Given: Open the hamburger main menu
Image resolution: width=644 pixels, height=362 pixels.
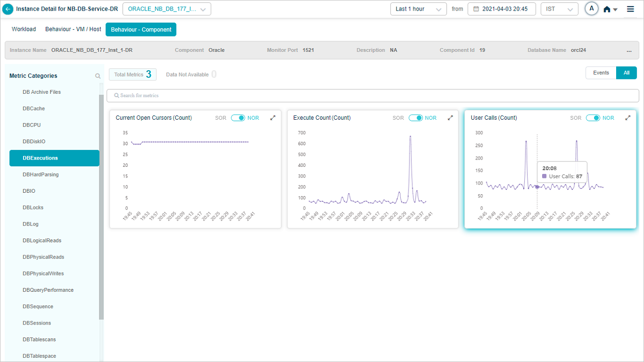Looking at the screenshot, I should 631,9.
